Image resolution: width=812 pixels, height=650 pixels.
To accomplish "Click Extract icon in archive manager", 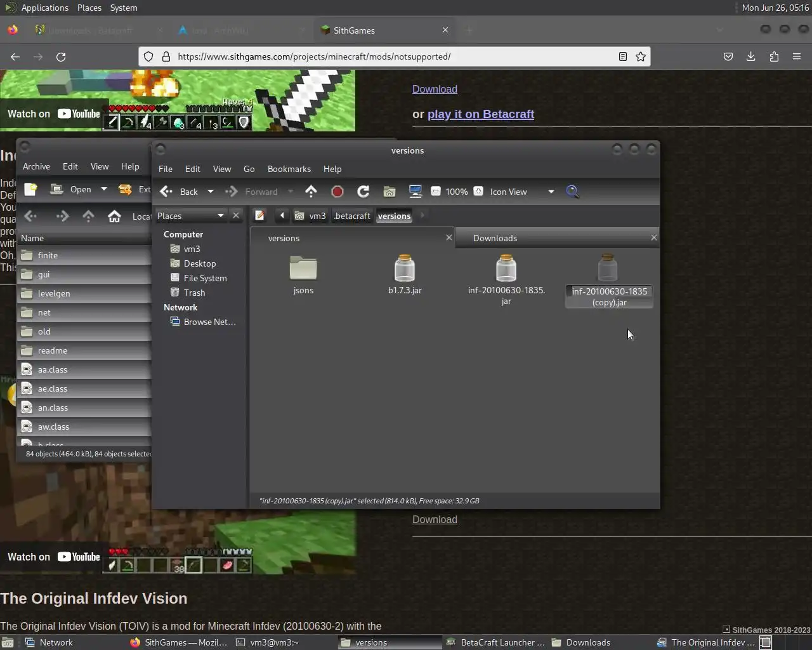I will (x=126, y=189).
